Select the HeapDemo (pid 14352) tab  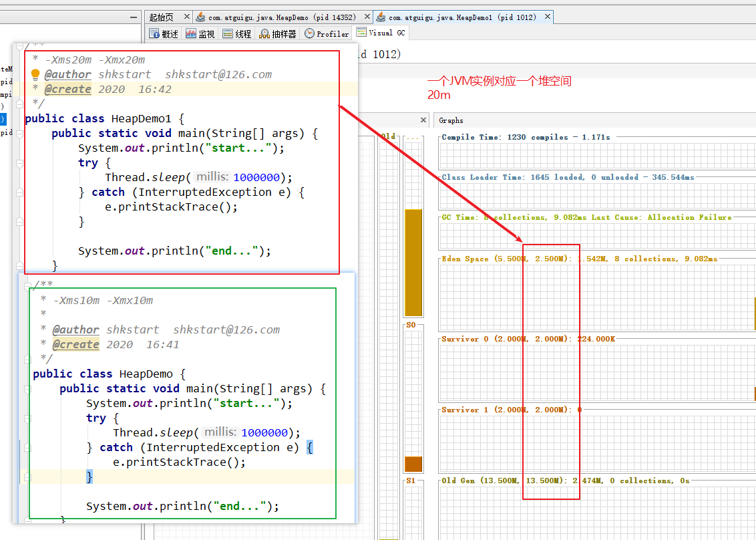282,17
